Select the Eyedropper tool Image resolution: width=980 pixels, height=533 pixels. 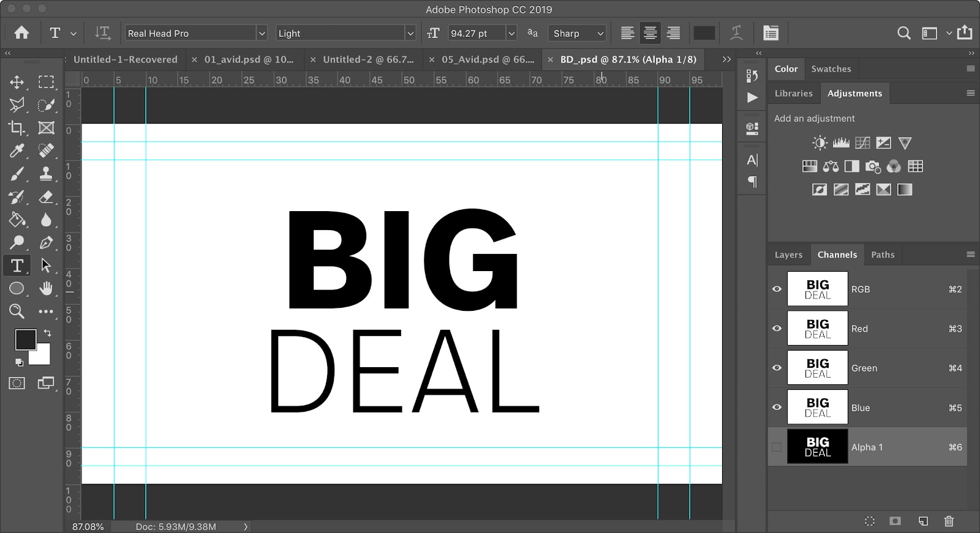click(x=17, y=151)
